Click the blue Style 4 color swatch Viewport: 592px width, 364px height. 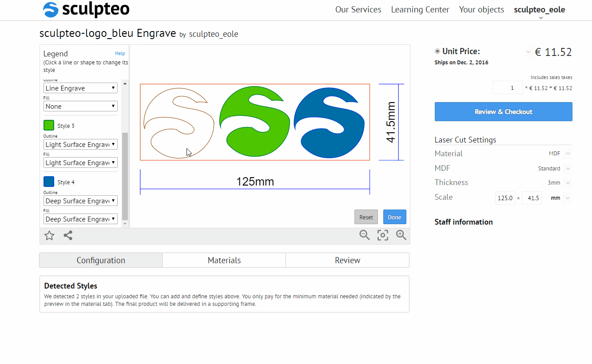(x=49, y=182)
